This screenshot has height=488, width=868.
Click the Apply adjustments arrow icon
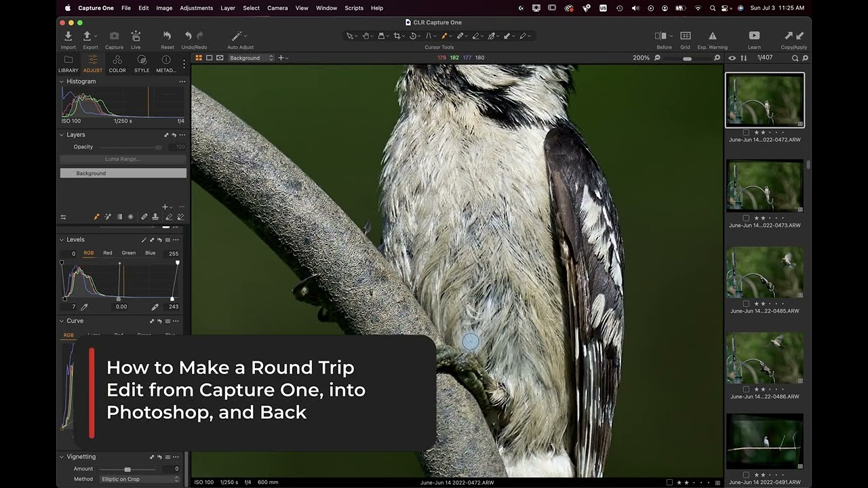click(800, 36)
